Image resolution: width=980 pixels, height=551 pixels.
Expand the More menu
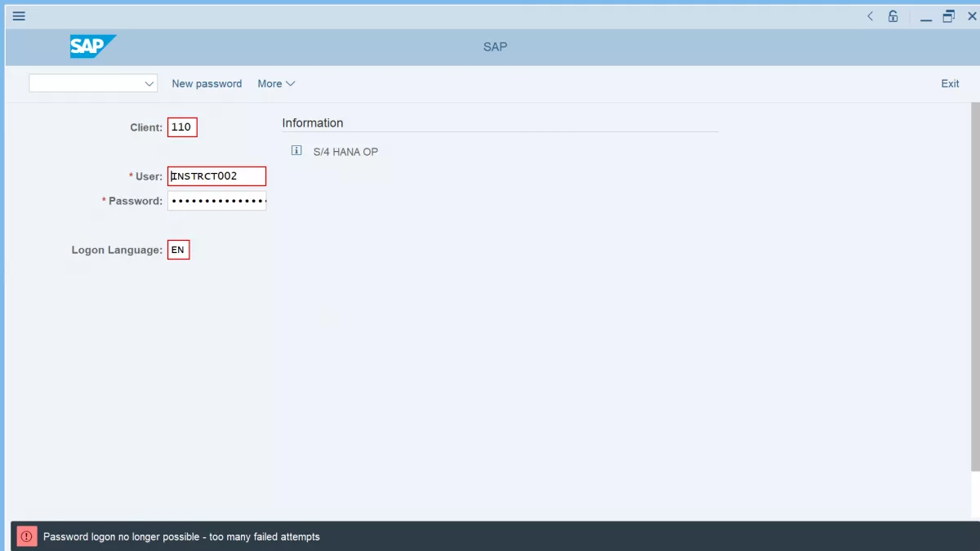click(276, 83)
